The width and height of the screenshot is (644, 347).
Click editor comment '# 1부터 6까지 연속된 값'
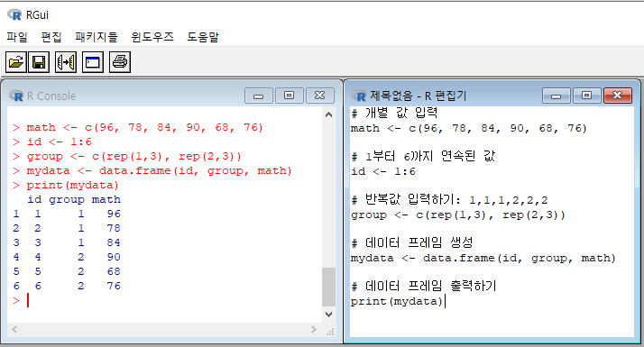tap(423, 157)
